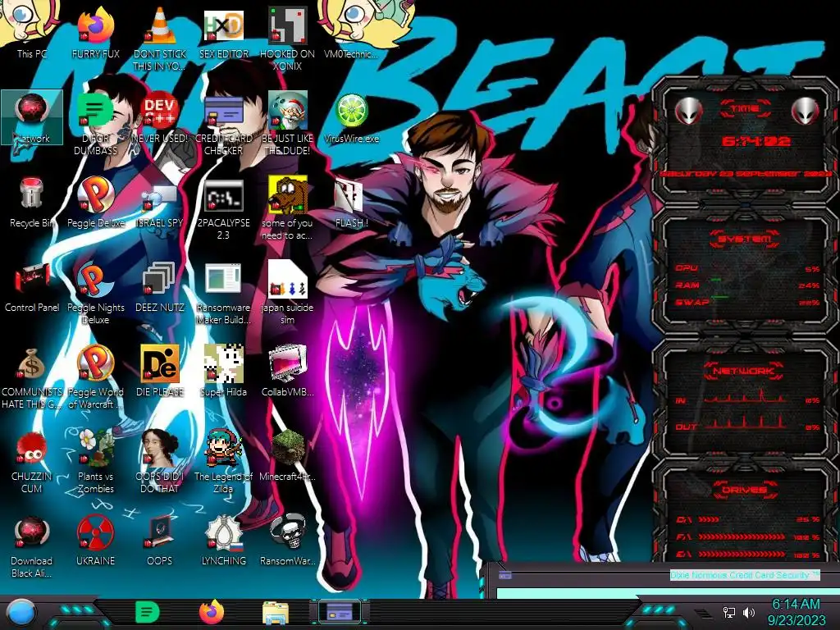Open the Minecraft4Fr grass block icon

(x=288, y=455)
